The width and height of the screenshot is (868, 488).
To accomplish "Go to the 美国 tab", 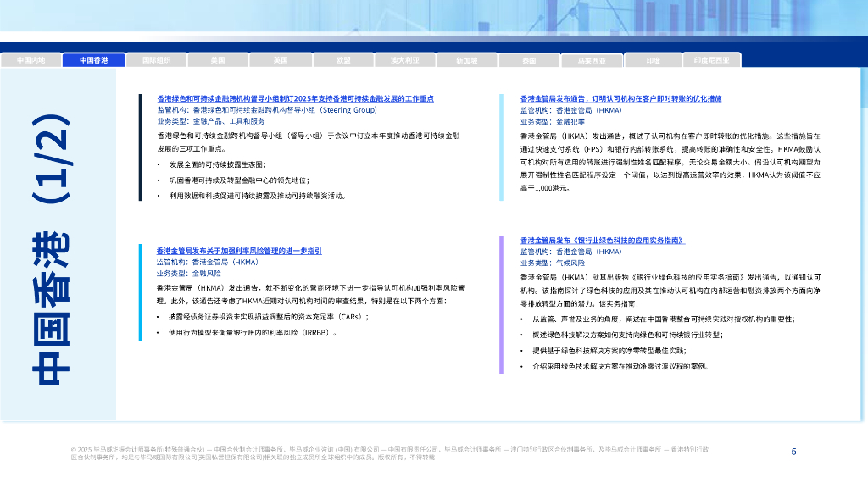I will point(218,60).
